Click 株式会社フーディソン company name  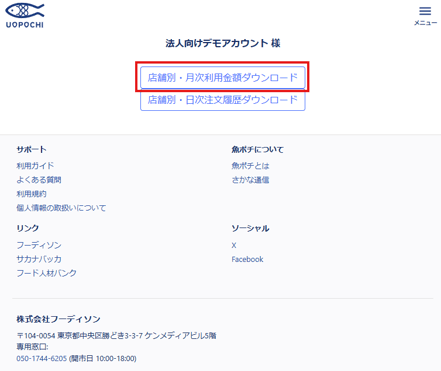point(58,319)
